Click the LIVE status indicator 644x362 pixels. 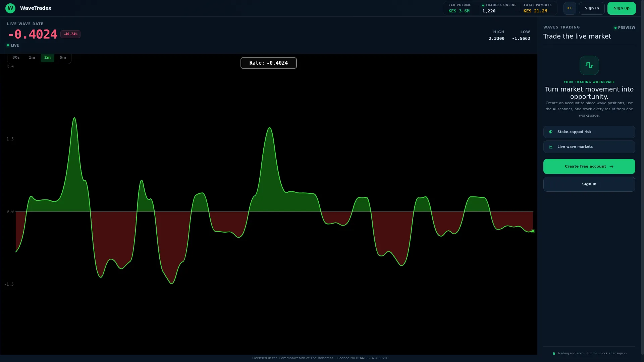[x=13, y=45]
